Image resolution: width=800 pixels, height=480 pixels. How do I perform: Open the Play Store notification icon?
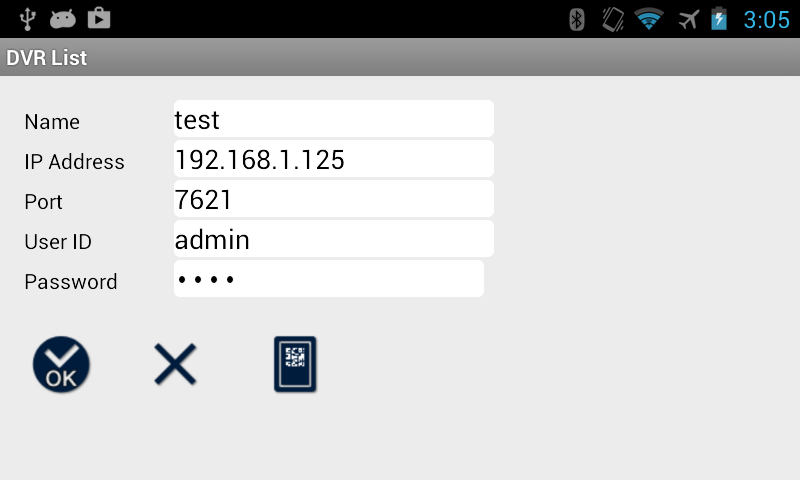click(x=99, y=18)
